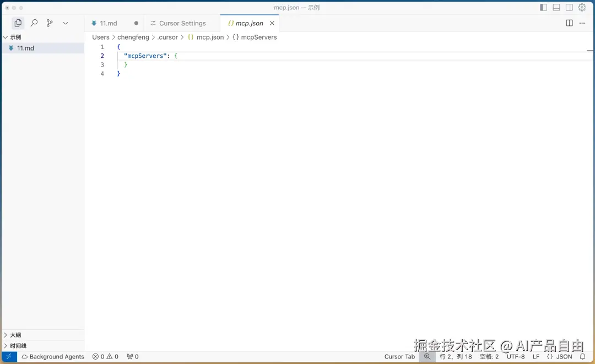
Task: Click Users in the breadcrumb path
Action: [x=101, y=37]
